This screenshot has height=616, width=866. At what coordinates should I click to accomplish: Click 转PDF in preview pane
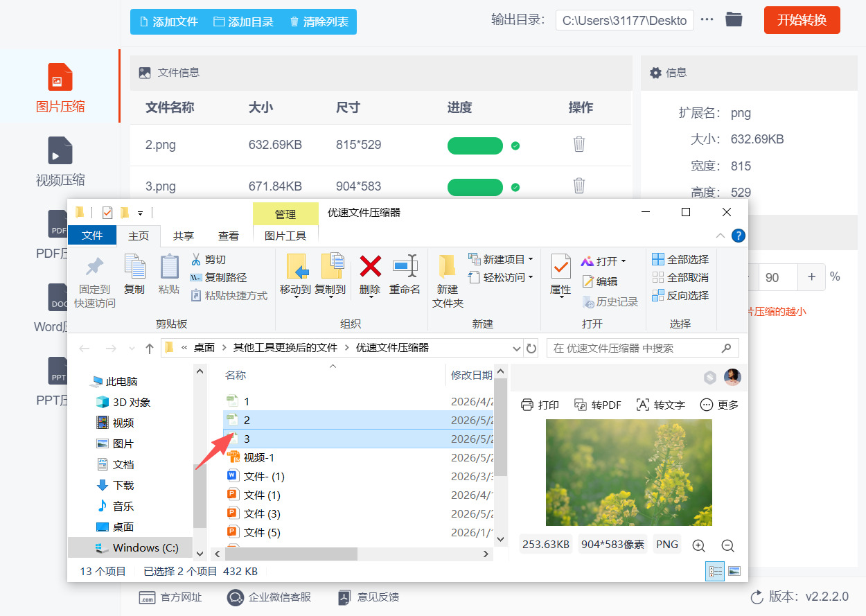(599, 405)
